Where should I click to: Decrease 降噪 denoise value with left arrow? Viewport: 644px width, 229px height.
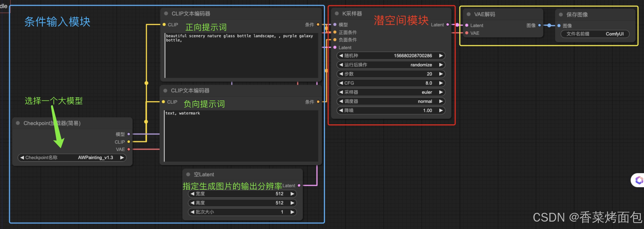point(341,110)
